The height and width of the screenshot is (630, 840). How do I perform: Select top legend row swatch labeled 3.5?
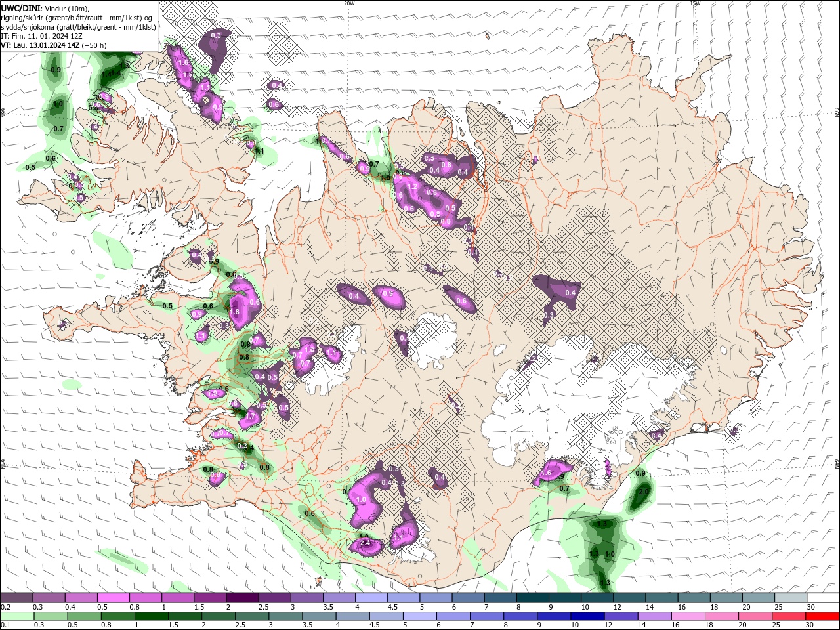[x=339, y=598]
